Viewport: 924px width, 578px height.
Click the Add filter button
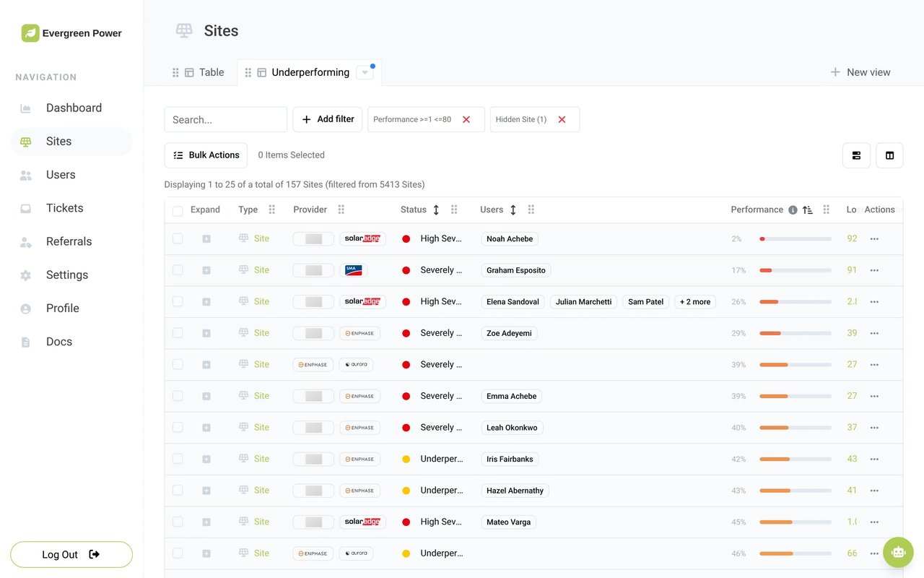(x=328, y=119)
